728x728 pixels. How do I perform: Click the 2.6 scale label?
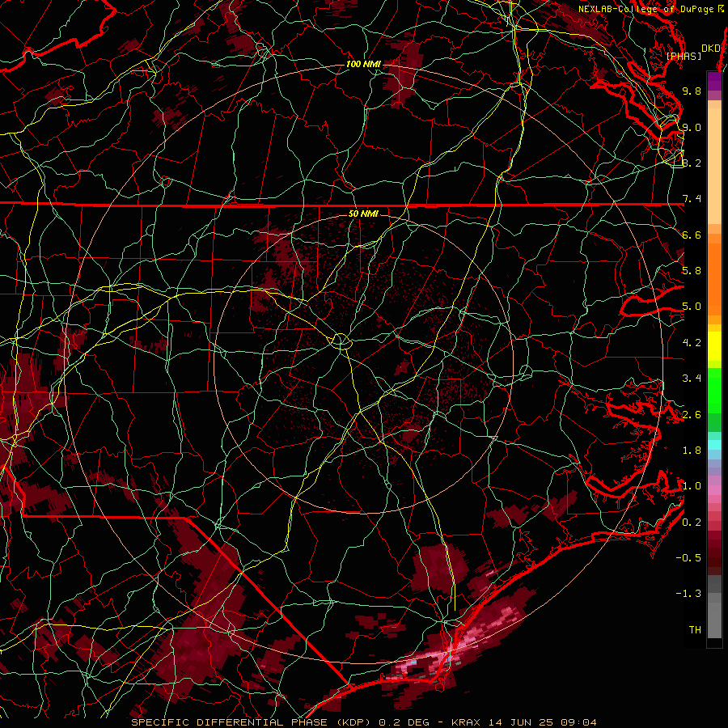(x=692, y=415)
